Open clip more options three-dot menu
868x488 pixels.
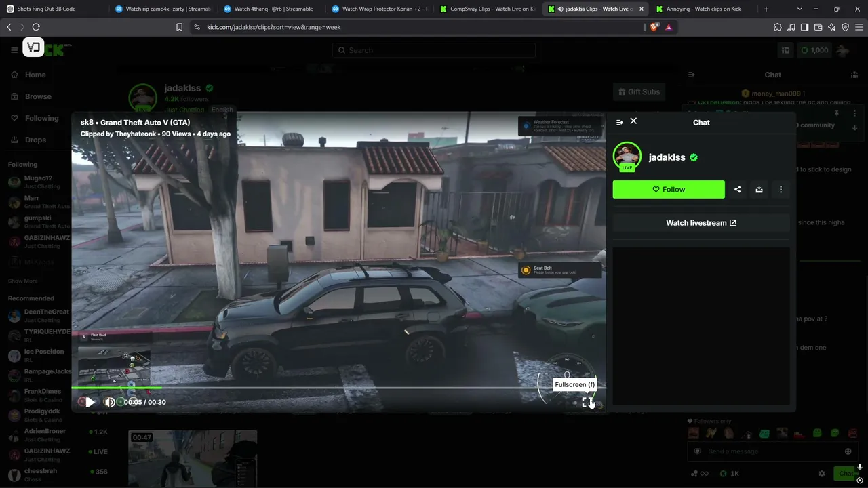tap(781, 190)
